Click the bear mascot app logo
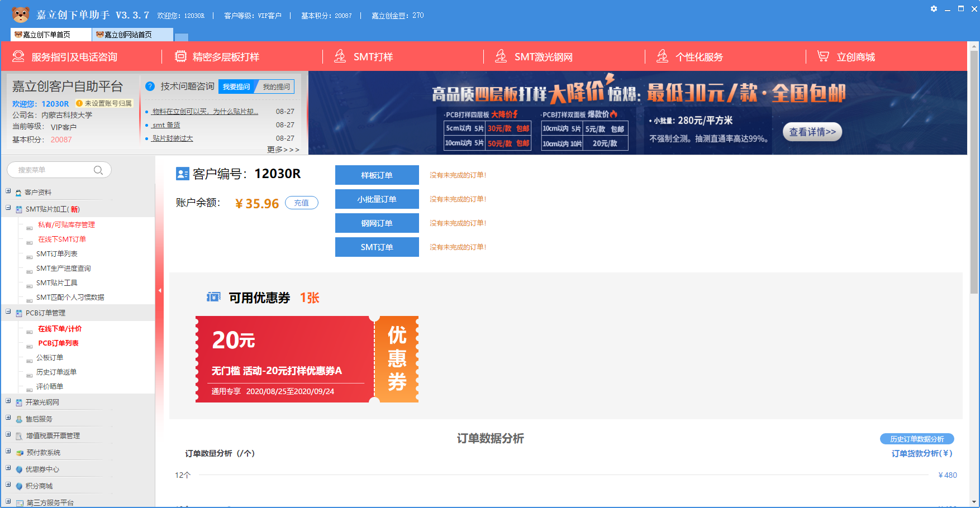 [21, 14]
